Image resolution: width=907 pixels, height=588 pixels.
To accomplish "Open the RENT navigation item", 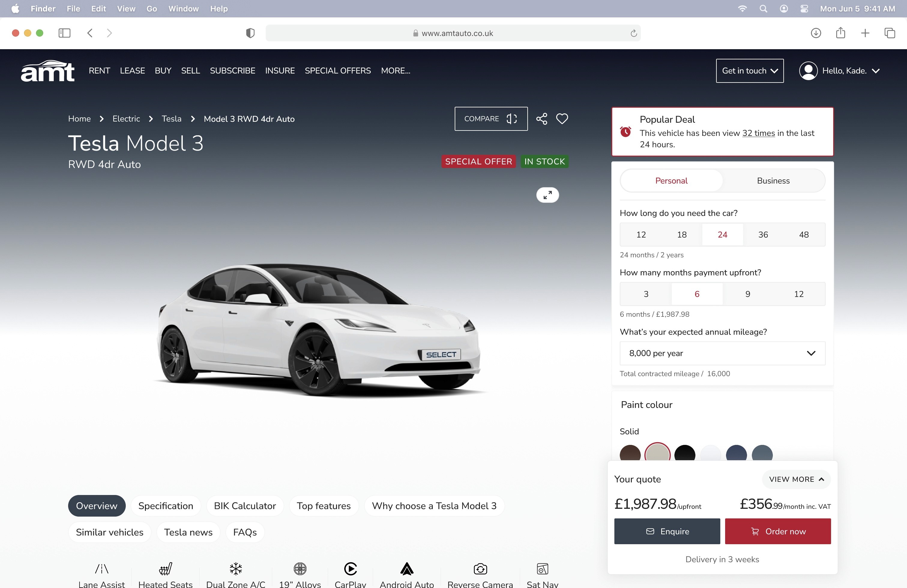I will click(x=99, y=71).
